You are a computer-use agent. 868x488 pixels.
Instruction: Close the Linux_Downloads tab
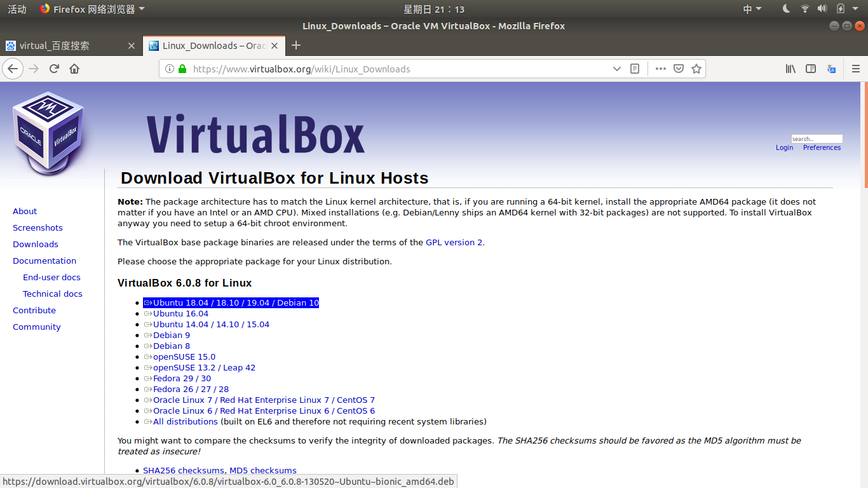(275, 46)
